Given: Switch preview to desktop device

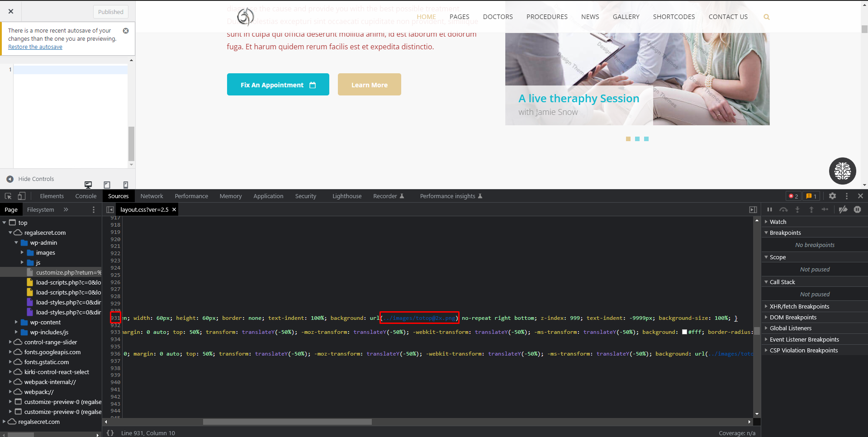Looking at the screenshot, I should point(88,185).
